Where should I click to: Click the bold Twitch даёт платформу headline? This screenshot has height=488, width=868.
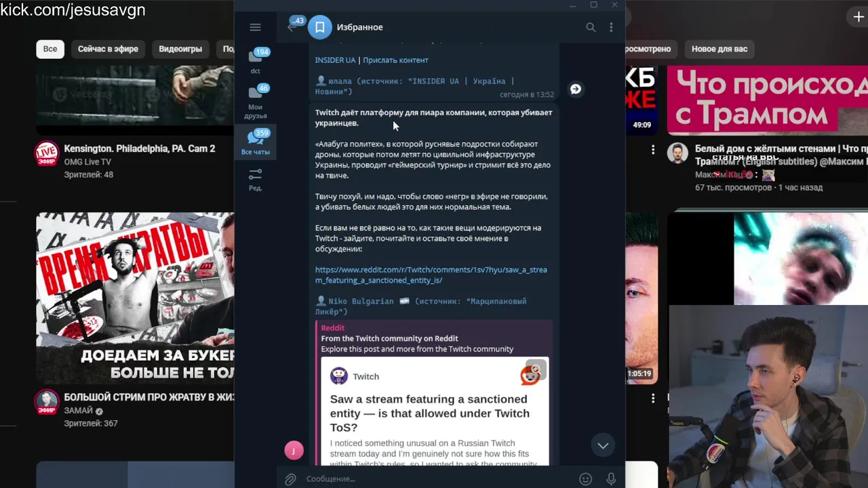pyautogui.click(x=433, y=118)
